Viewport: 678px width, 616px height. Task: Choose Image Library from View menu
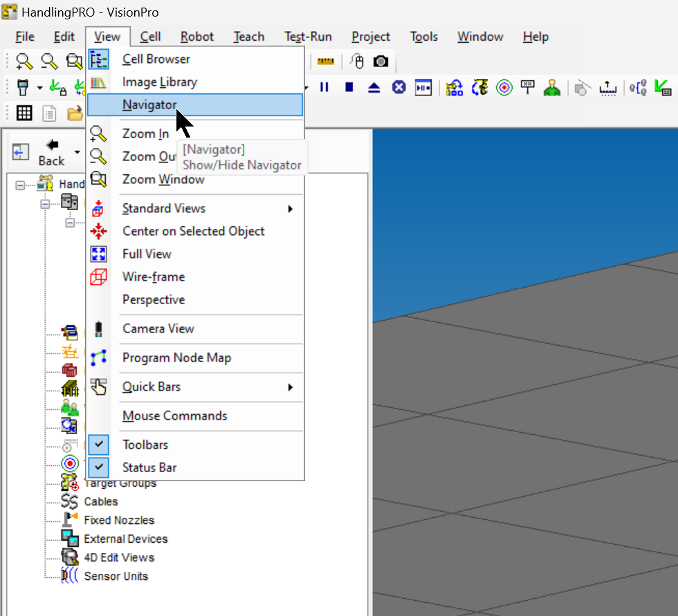click(195, 82)
